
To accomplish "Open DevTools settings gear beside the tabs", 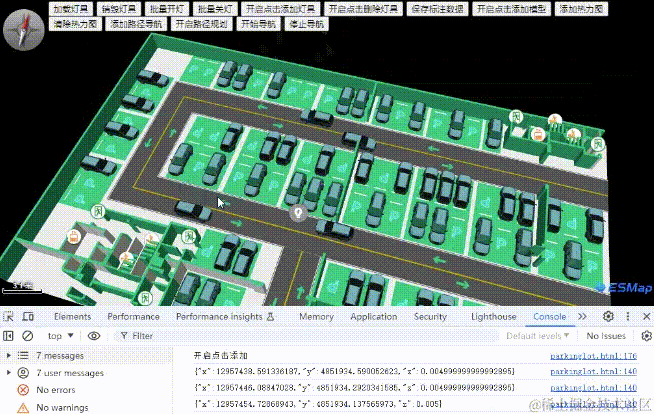I will coord(608,316).
